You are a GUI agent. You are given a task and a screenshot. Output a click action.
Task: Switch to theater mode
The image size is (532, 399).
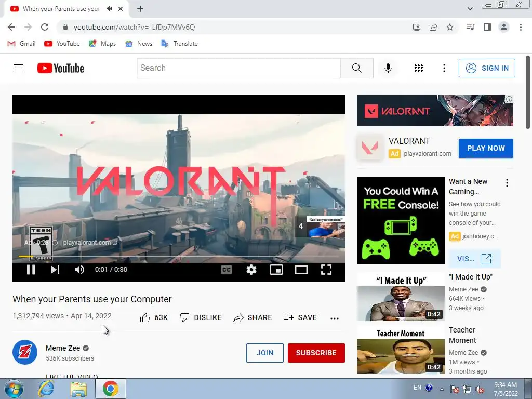pos(301,270)
